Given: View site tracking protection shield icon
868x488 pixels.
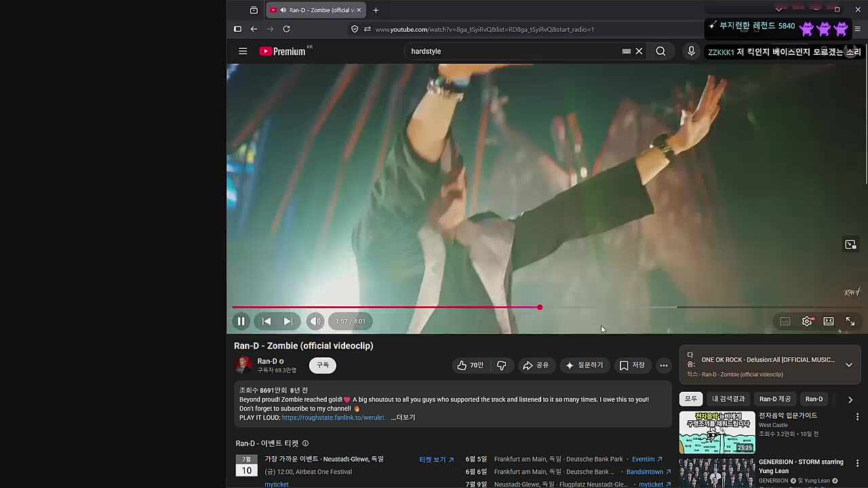Looking at the screenshot, I should [x=355, y=29].
